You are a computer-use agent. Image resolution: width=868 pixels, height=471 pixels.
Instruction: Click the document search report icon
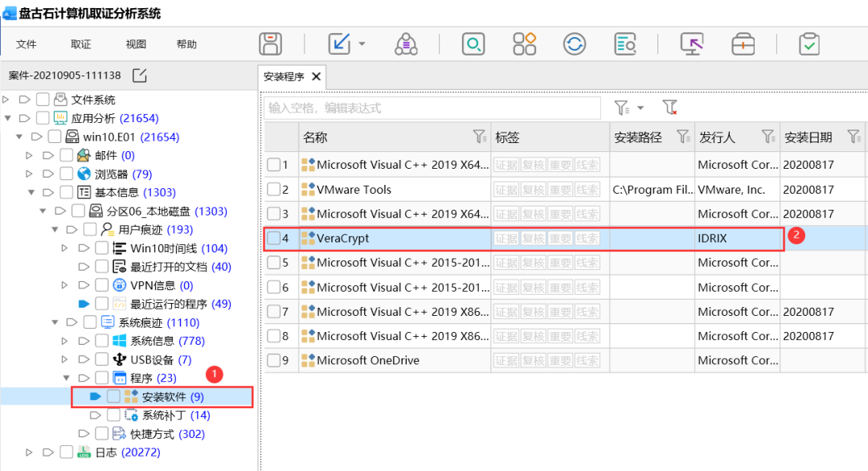(625, 43)
